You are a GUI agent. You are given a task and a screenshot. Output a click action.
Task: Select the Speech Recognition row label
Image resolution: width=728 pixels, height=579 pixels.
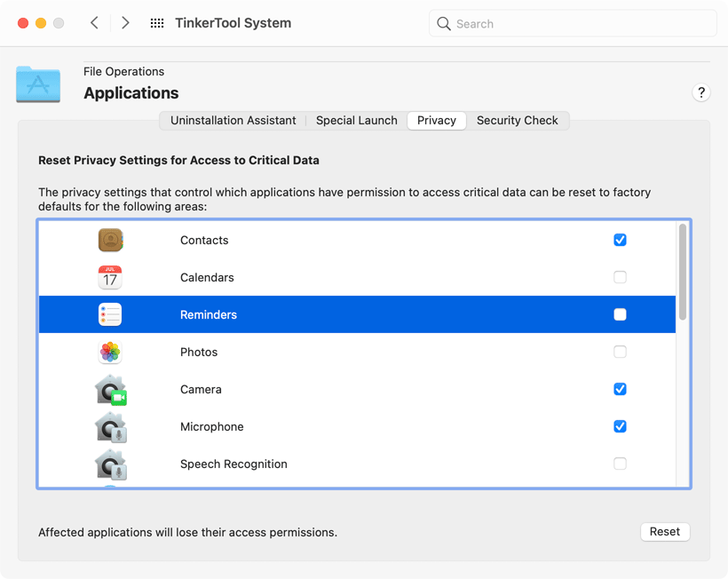pos(233,464)
